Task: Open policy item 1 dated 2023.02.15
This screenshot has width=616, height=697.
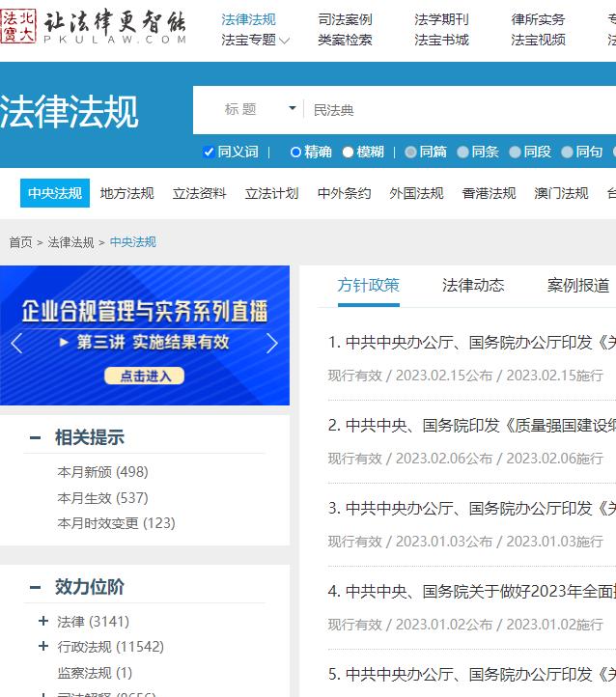Action: pos(472,343)
